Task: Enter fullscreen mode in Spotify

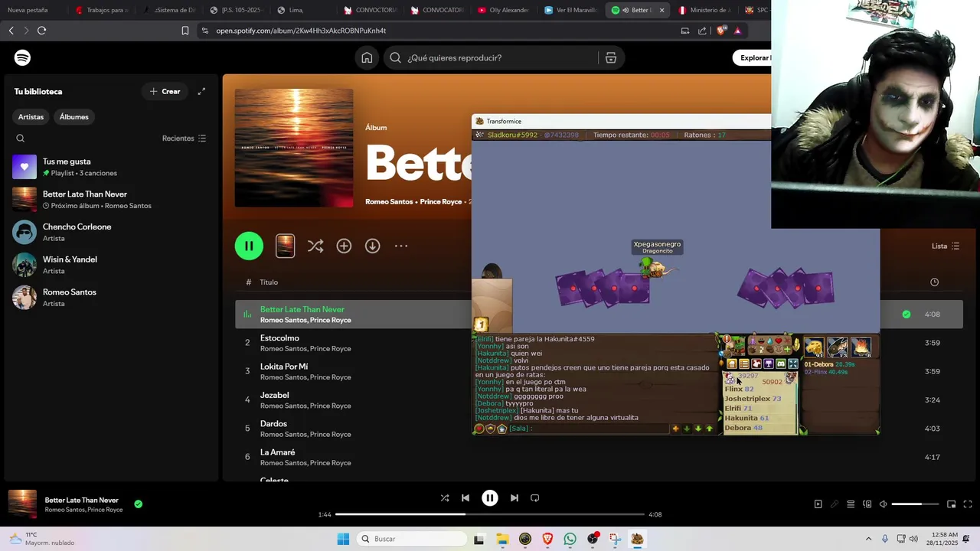Action: (968, 504)
